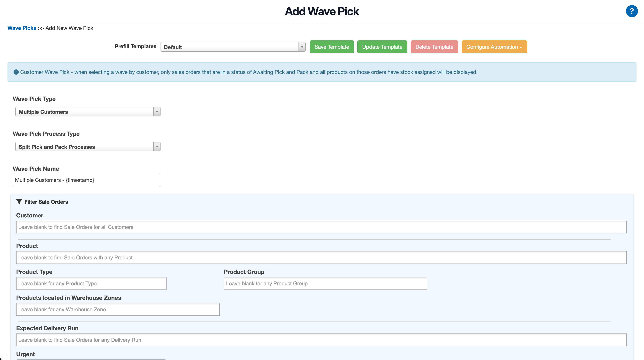Click the Delete Template button
This screenshot has height=360, width=644.
434,47
